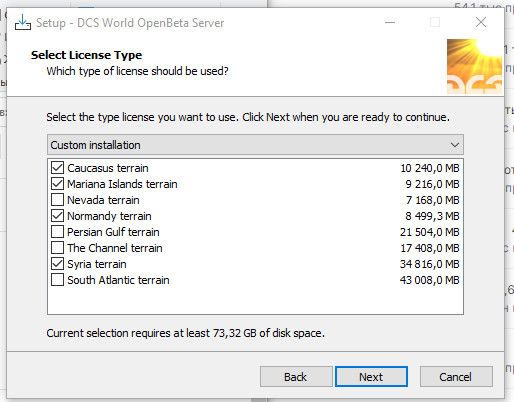Open the Custom installation dropdown
514x402 pixels.
255,145
